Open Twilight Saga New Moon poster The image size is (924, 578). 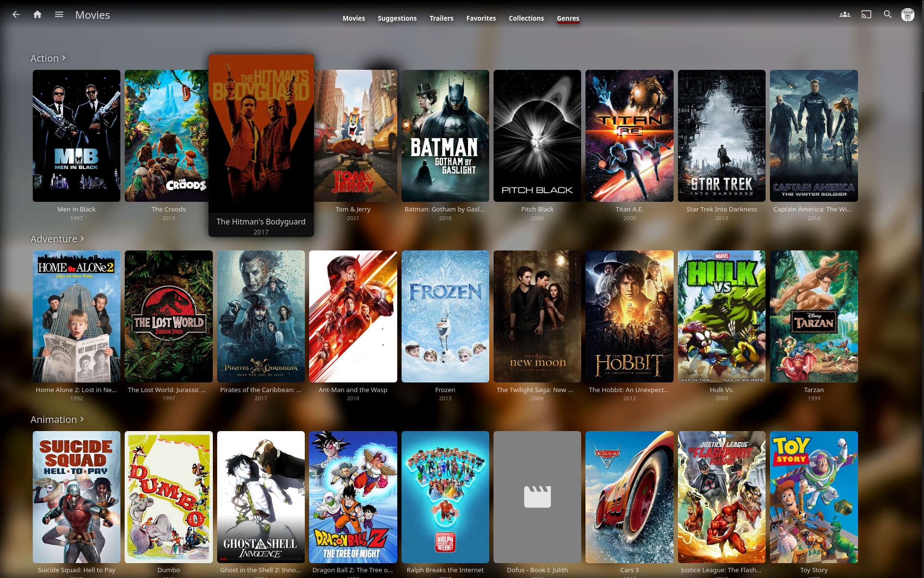[537, 316]
